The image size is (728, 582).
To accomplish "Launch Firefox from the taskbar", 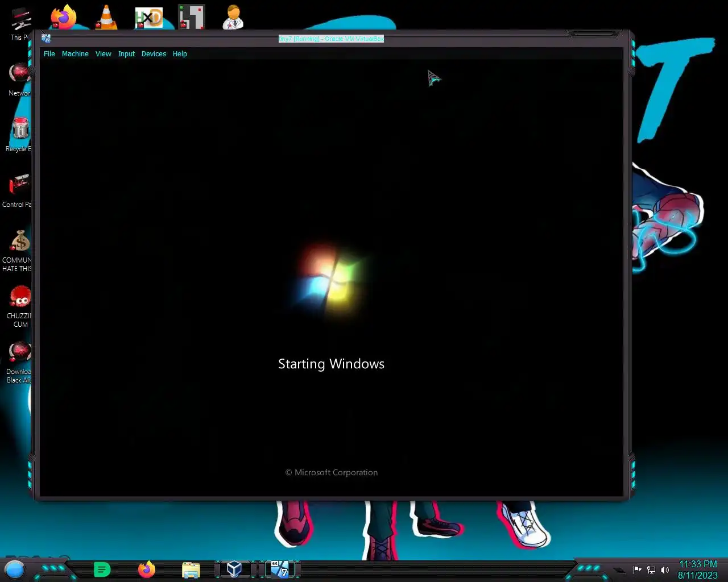I will click(x=147, y=569).
